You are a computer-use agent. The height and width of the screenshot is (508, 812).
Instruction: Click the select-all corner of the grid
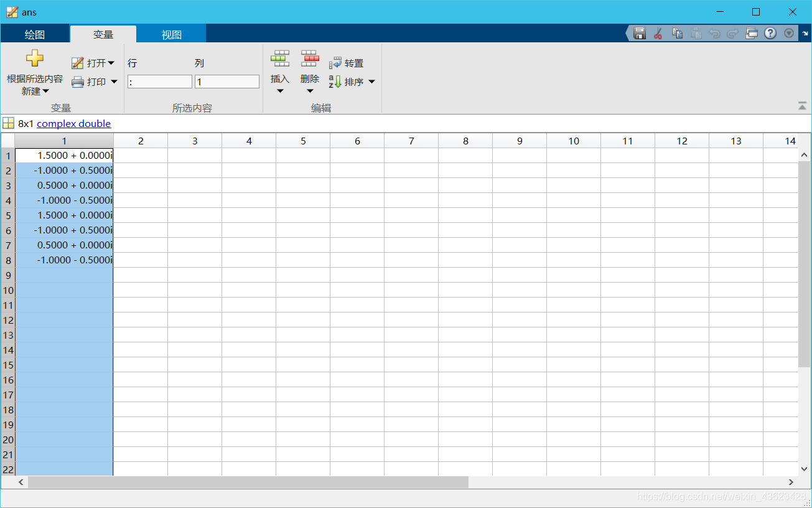pos(8,141)
